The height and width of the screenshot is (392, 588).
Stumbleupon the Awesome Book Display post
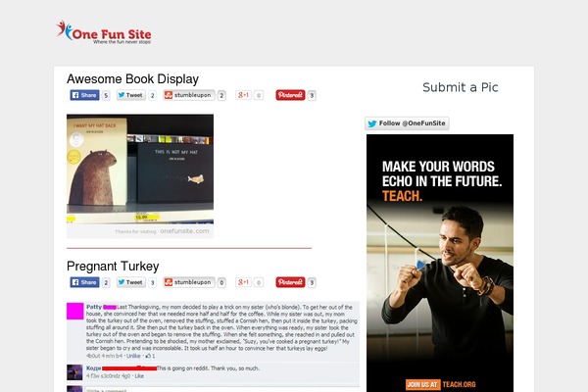pos(189,95)
